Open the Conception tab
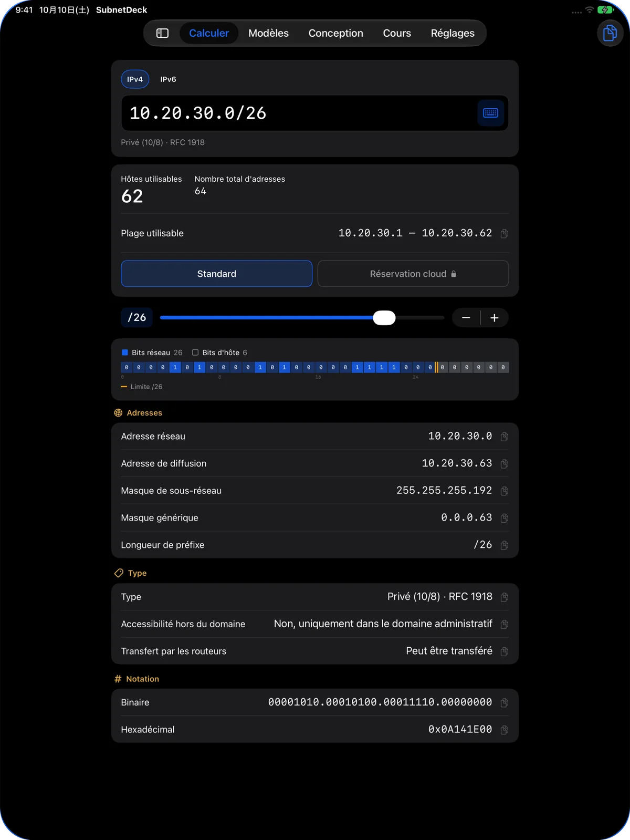Screen dimensions: 630x840 335,33
